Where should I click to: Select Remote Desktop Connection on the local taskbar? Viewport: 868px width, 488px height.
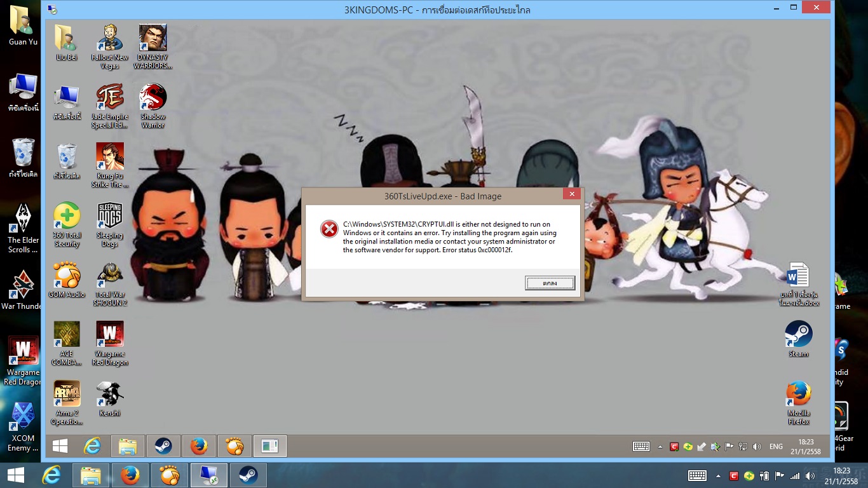click(209, 475)
